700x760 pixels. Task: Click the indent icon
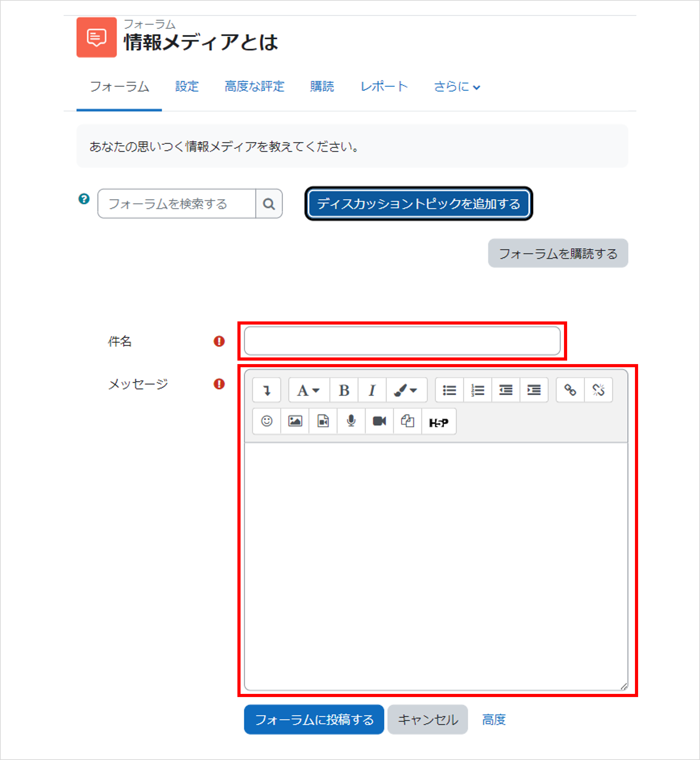(x=534, y=390)
